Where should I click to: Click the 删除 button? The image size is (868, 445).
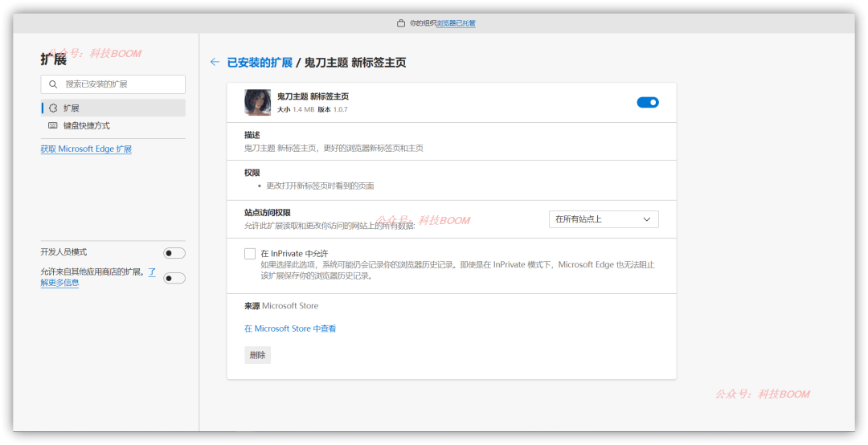(257, 355)
